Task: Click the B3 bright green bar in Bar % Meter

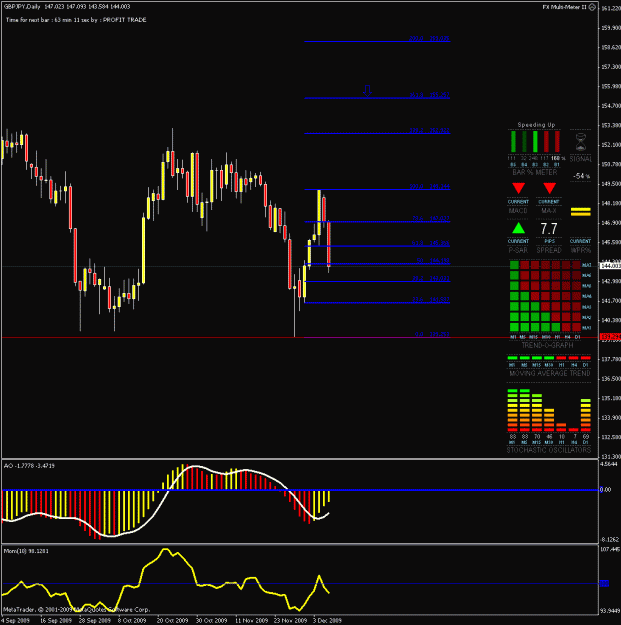Action: point(535,142)
